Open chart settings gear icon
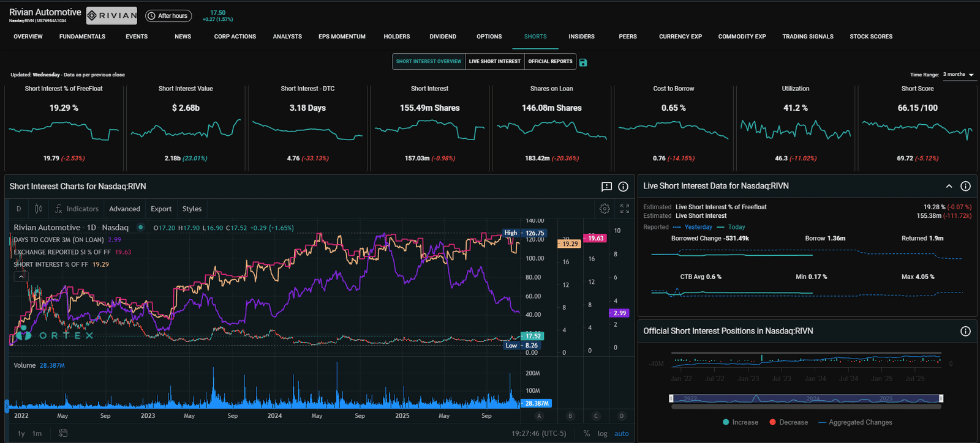980x443 pixels. click(605, 209)
